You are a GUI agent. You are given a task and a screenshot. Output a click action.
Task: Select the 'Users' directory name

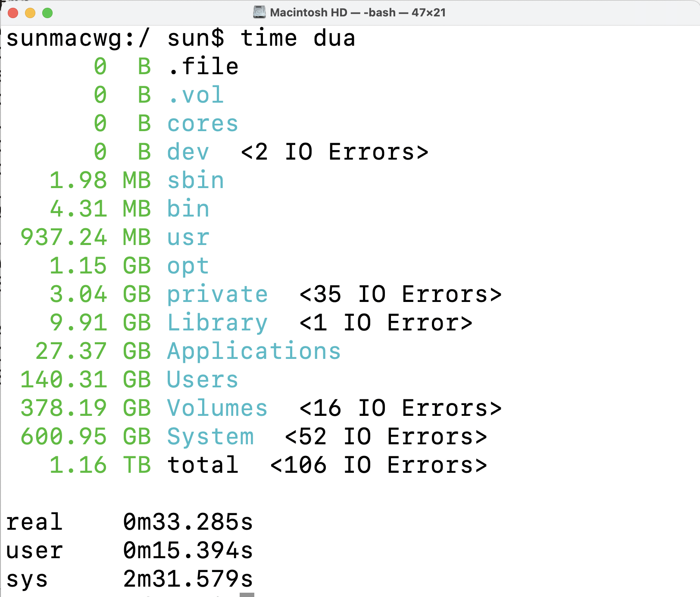point(203,380)
